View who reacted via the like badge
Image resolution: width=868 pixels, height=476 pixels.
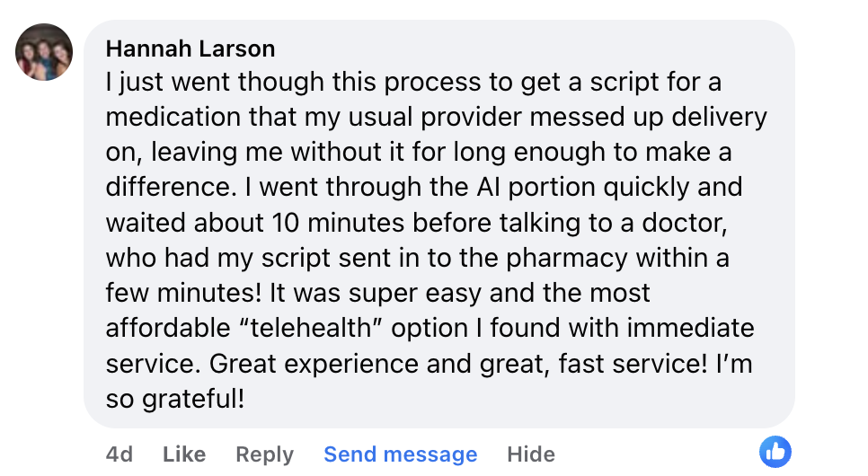[775, 452]
